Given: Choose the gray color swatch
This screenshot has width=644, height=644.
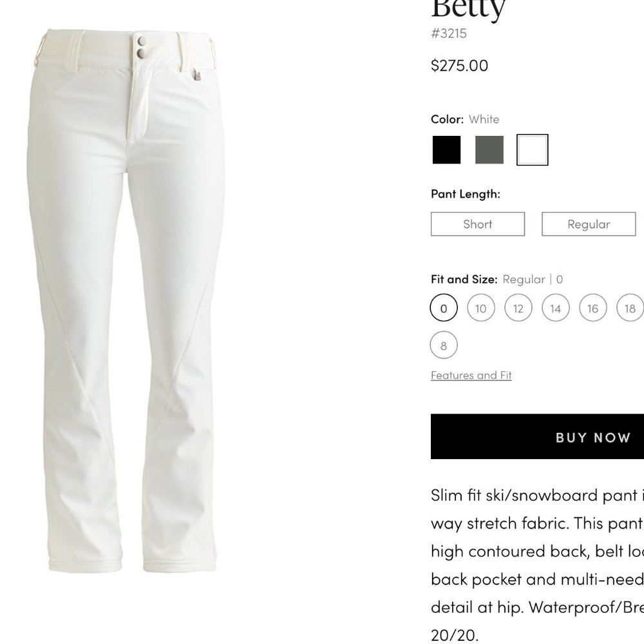Looking at the screenshot, I should 489,150.
